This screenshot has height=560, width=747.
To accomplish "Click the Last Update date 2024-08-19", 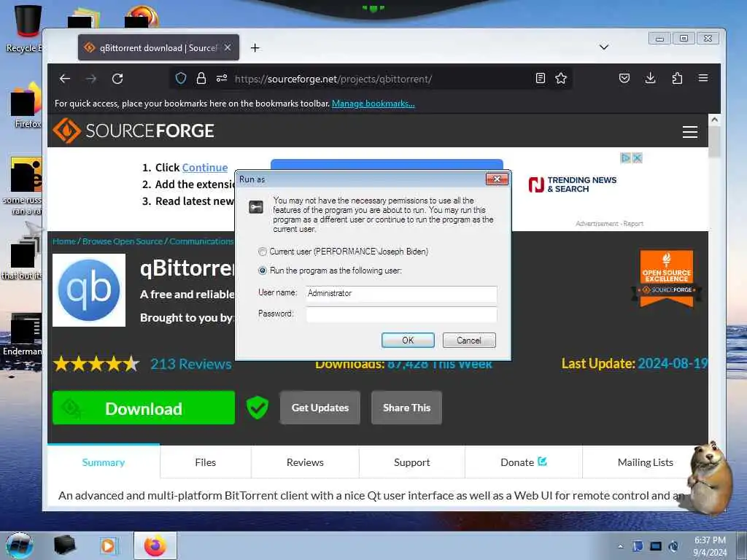I will point(673,363).
